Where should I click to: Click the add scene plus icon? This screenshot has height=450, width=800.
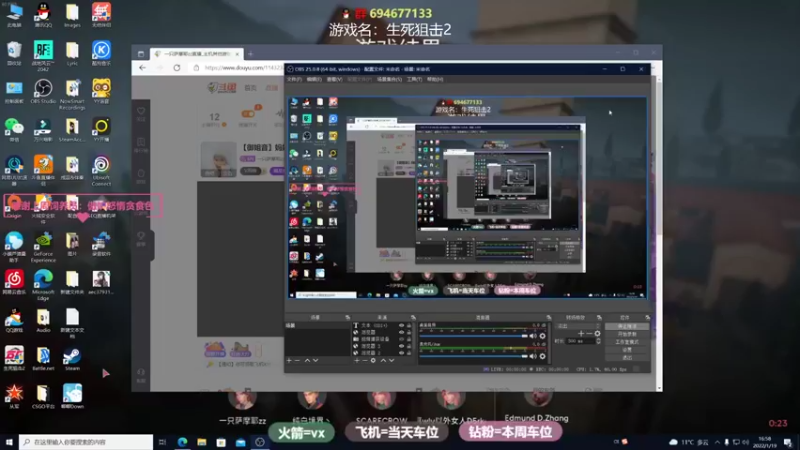(289, 360)
